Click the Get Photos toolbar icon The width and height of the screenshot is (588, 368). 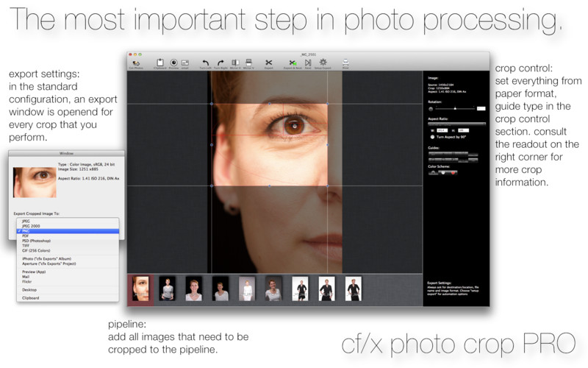pos(136,64)
